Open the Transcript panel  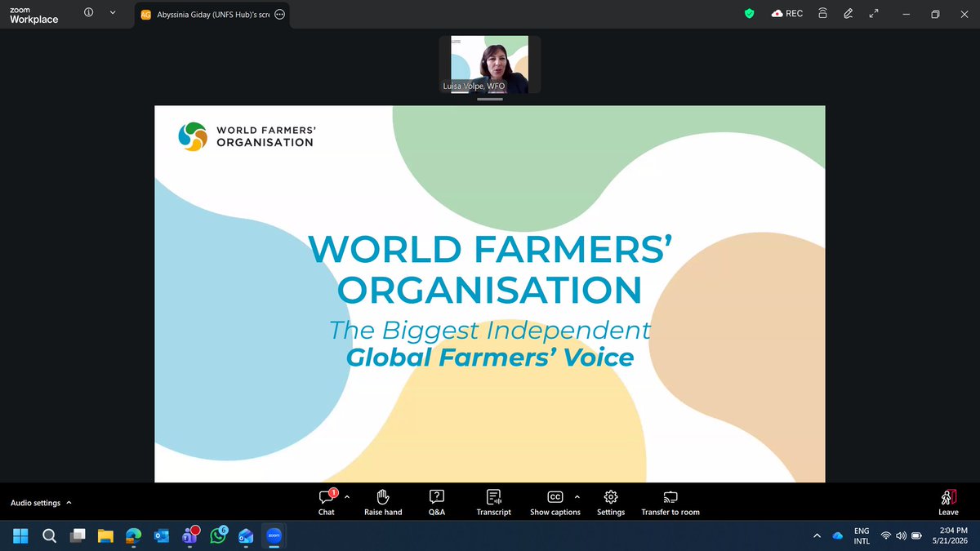pyautogui.click(x=493, y=502)
